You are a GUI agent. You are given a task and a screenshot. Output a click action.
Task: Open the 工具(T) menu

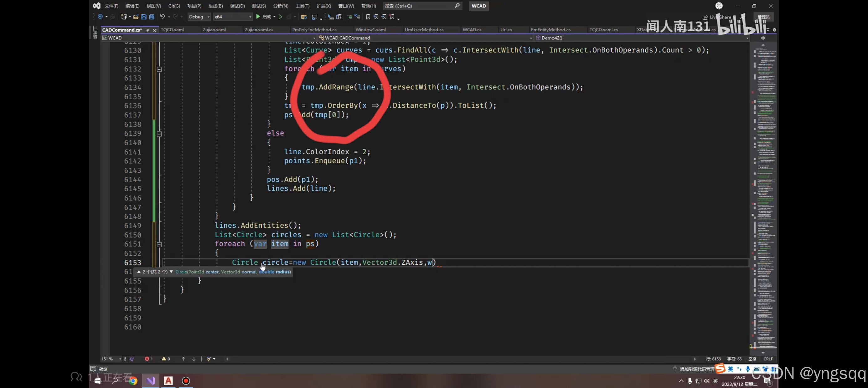302,6
